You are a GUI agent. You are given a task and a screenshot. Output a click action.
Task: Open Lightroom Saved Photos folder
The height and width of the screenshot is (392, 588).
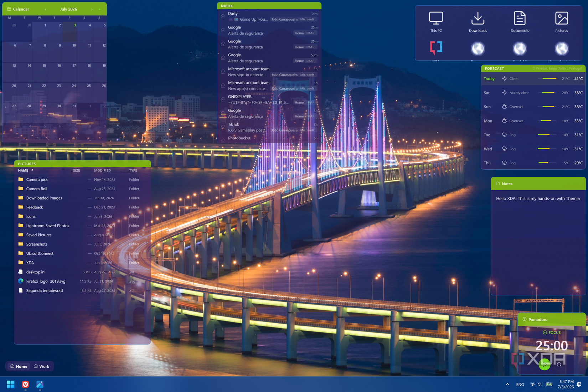point(82,226)
